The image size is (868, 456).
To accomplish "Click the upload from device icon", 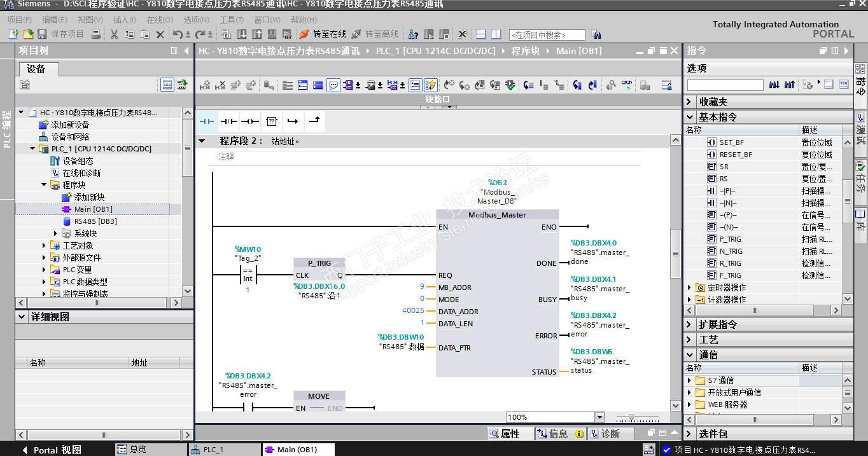I will coord(257,34).
